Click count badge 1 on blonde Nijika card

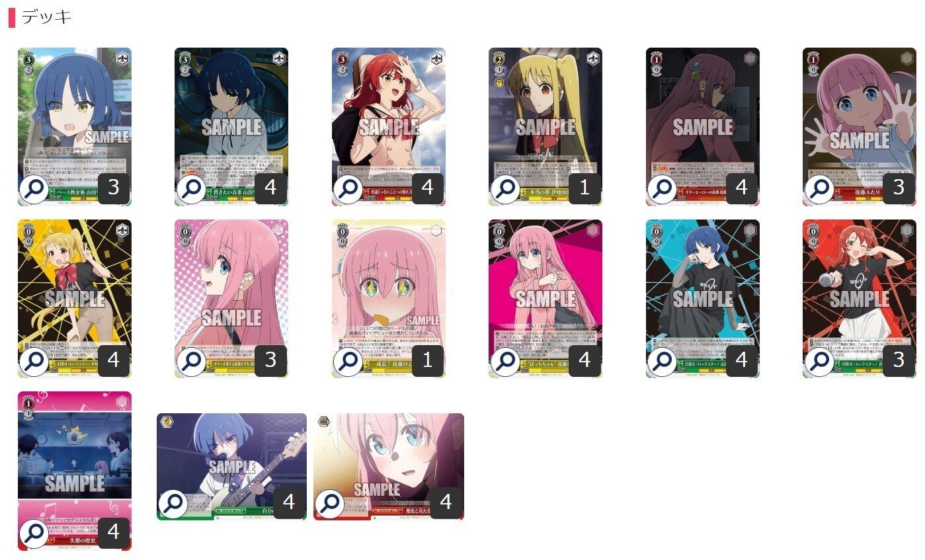[x=584, y=188]
